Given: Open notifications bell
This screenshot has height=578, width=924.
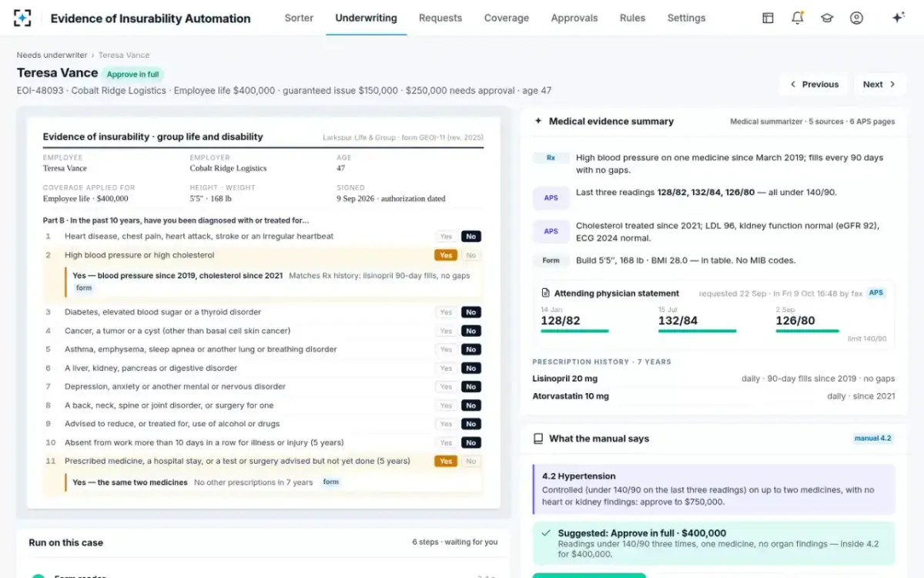Looking at the screenshot, I should tap(798, 18).
